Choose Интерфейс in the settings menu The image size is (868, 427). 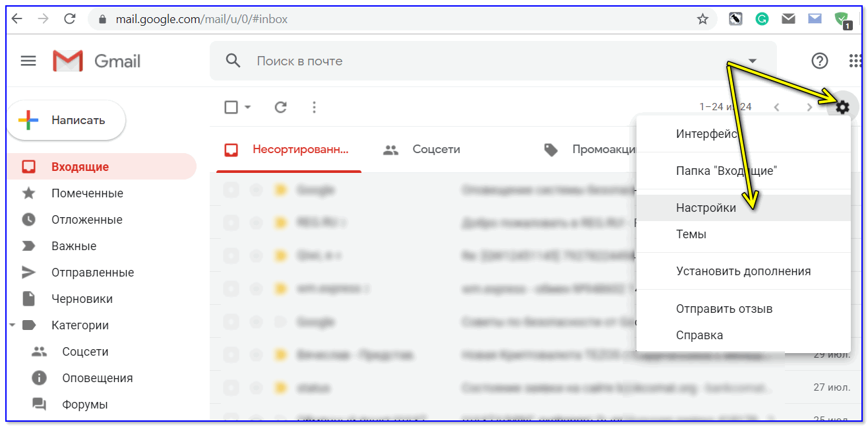(743, 134)
